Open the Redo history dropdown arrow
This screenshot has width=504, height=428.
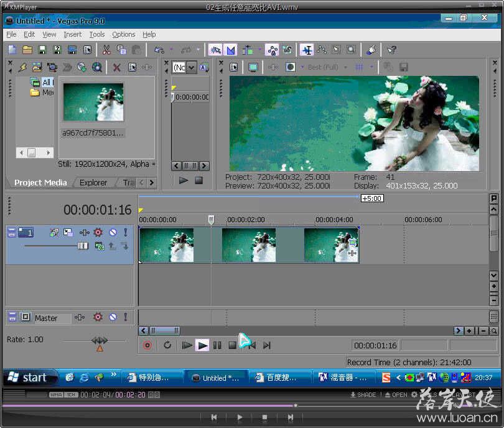point(198,50)
